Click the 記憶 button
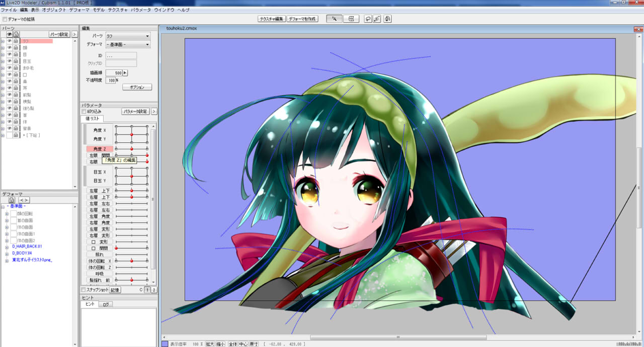 pos(115,290)
